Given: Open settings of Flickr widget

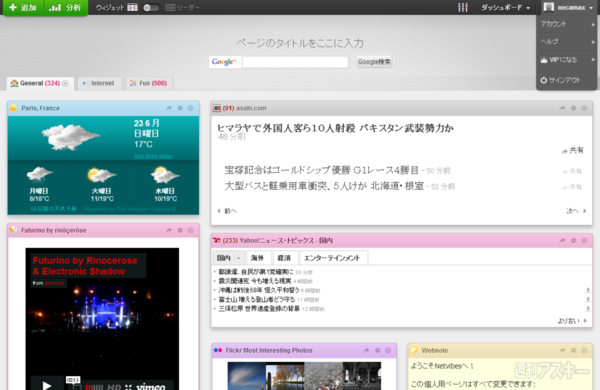Looking at the screenshot, I should coord(377,351).
